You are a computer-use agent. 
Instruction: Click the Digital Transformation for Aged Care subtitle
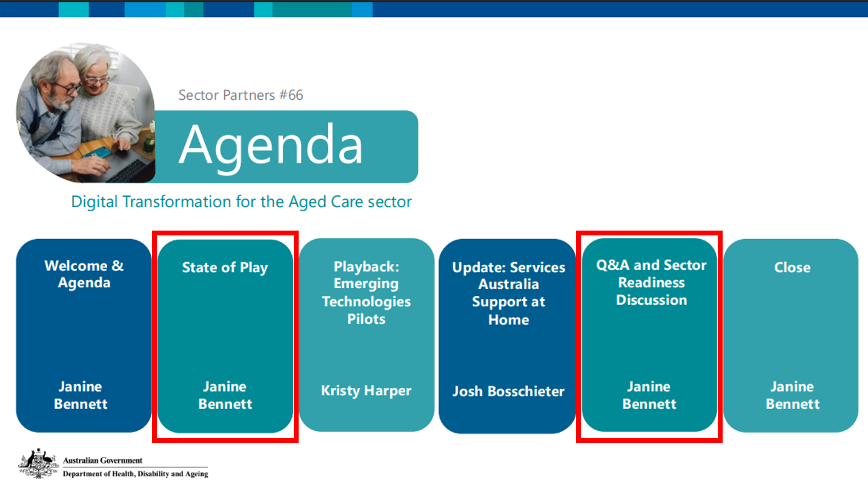241,202
